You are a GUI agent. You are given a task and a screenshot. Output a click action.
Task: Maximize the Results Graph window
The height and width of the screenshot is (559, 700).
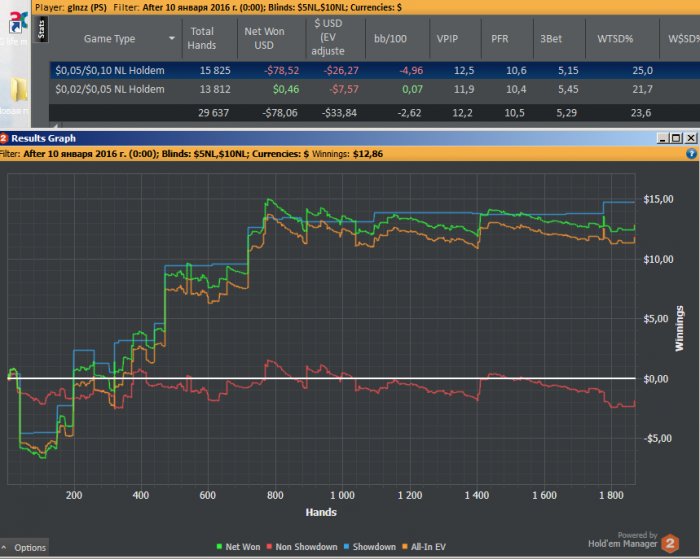tap(676, 138)
